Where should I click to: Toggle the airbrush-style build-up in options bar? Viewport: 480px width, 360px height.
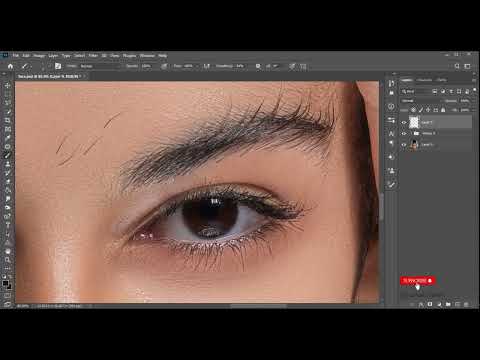click(x=207, y=66)
